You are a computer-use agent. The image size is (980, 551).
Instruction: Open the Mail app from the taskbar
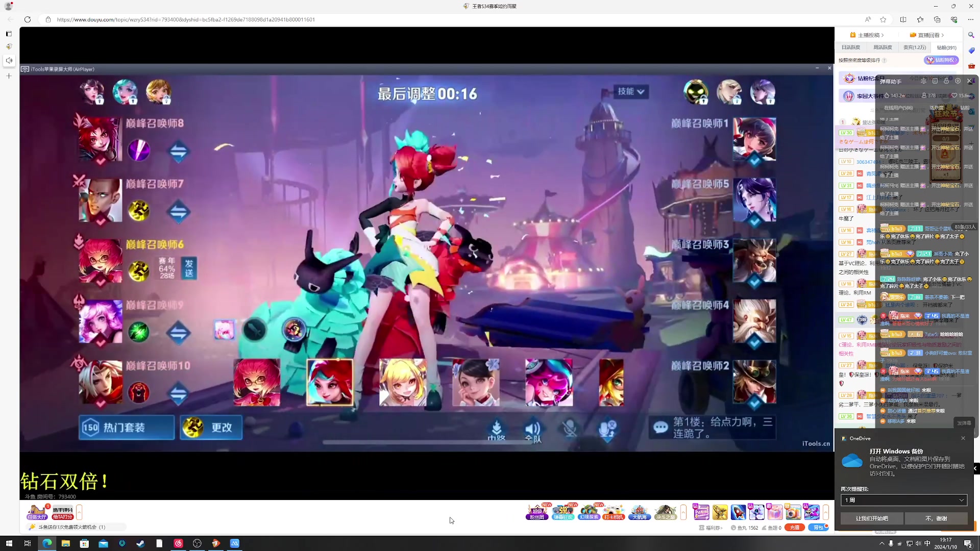tap(103, 543)
